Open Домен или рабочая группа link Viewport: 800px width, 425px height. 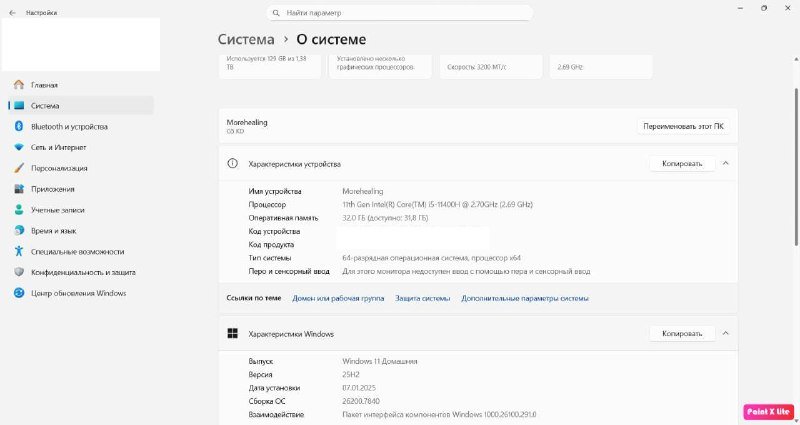[338, 298]
